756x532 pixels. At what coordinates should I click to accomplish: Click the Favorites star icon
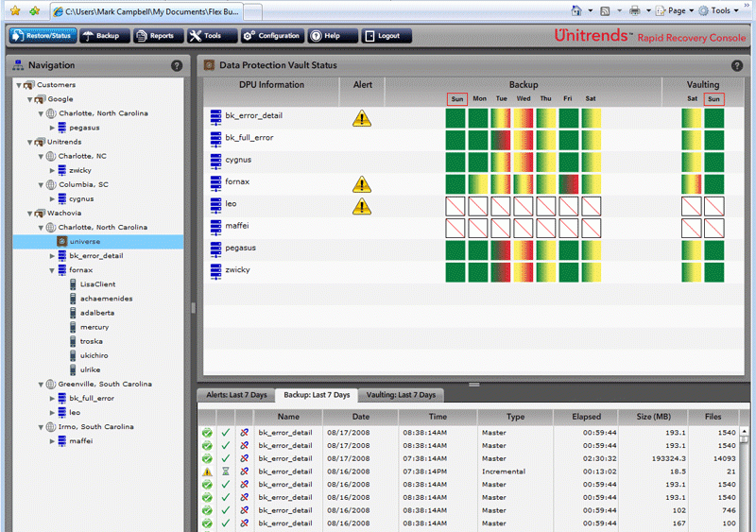pos(15,10)
